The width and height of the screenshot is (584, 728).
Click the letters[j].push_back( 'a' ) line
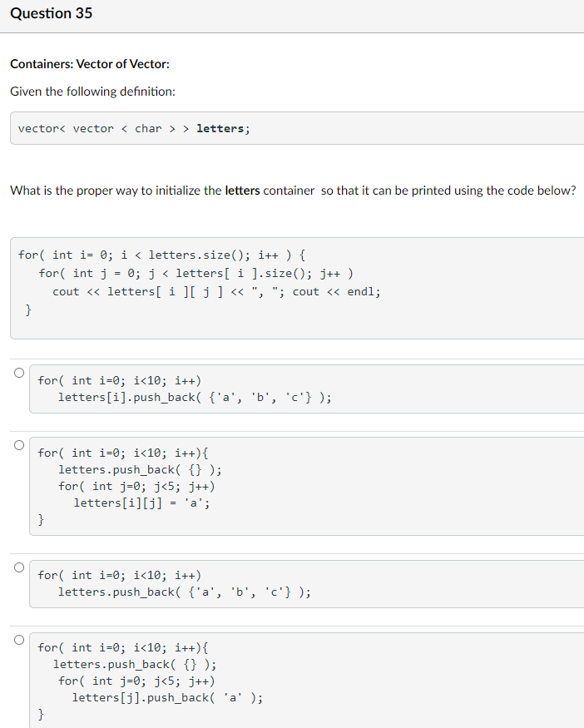(166, 697)
